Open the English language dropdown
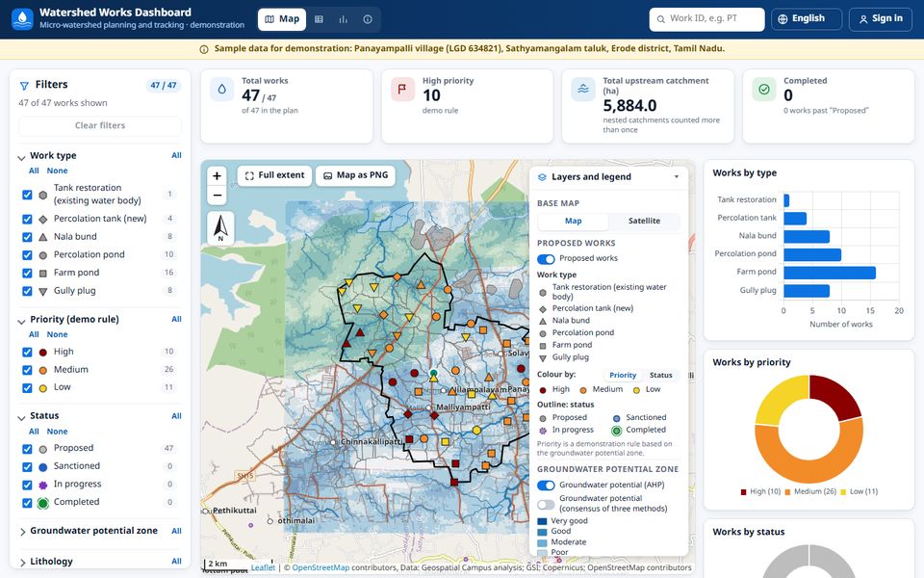This screenshot has width=924, height=578. point(807,19)
